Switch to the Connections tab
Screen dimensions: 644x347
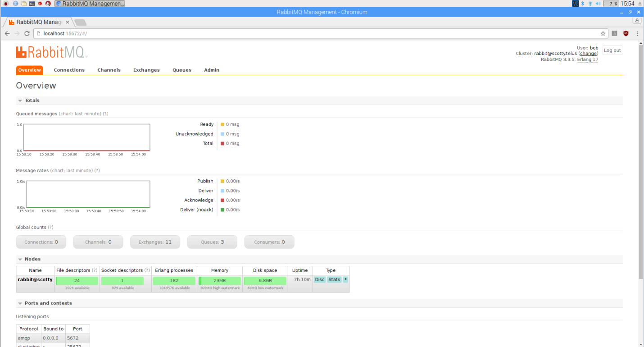[69, 70]
